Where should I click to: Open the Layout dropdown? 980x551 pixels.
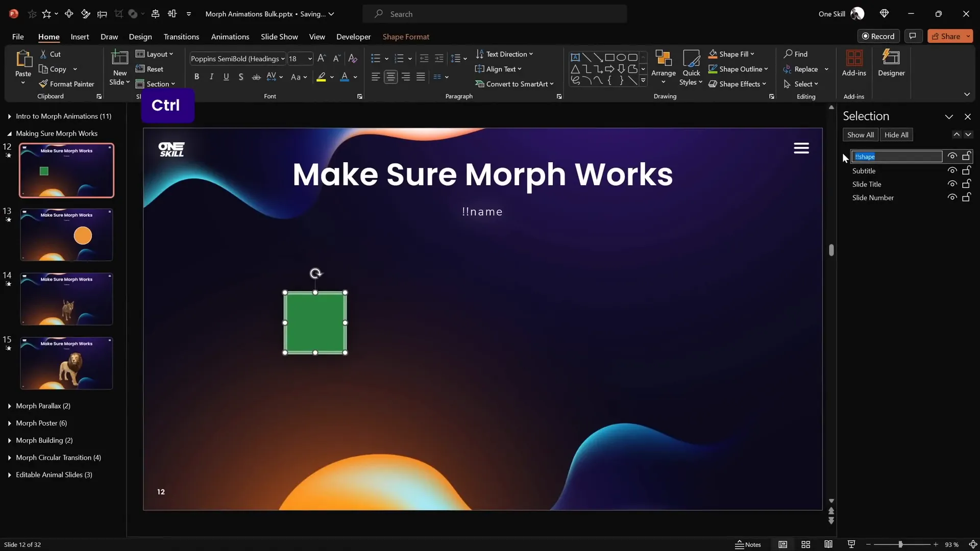pyautogui.click(x=155, y=54)
